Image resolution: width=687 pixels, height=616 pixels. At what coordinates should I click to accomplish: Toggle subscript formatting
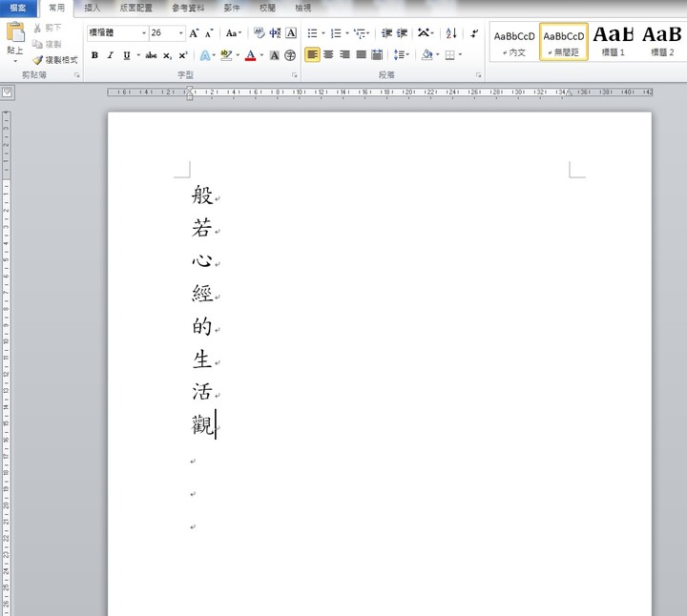coord(167,55)
